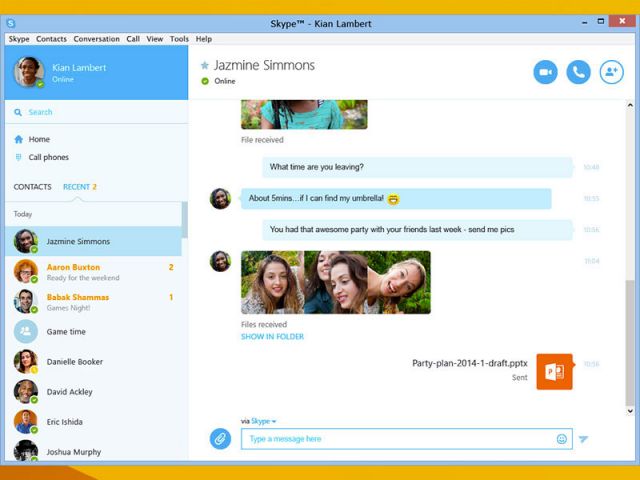Open the PowerPoint file icon for Party-plan draft

pos(554,371)
